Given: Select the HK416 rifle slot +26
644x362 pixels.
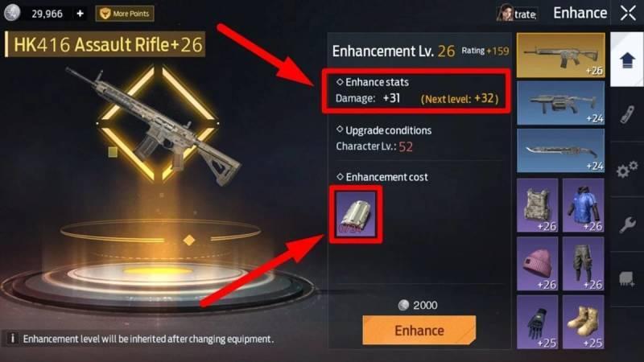Looking at the screenshot, I should pos(560,56).
